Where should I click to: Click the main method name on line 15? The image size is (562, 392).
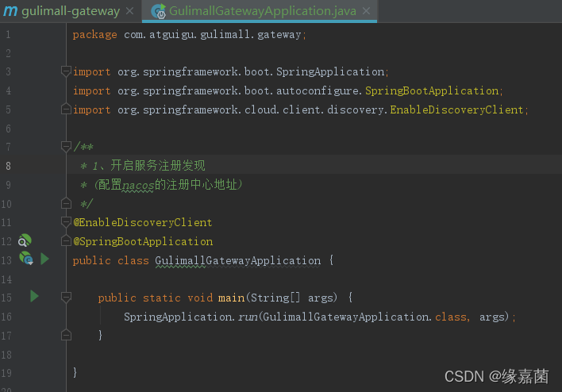tap(232, 298)
